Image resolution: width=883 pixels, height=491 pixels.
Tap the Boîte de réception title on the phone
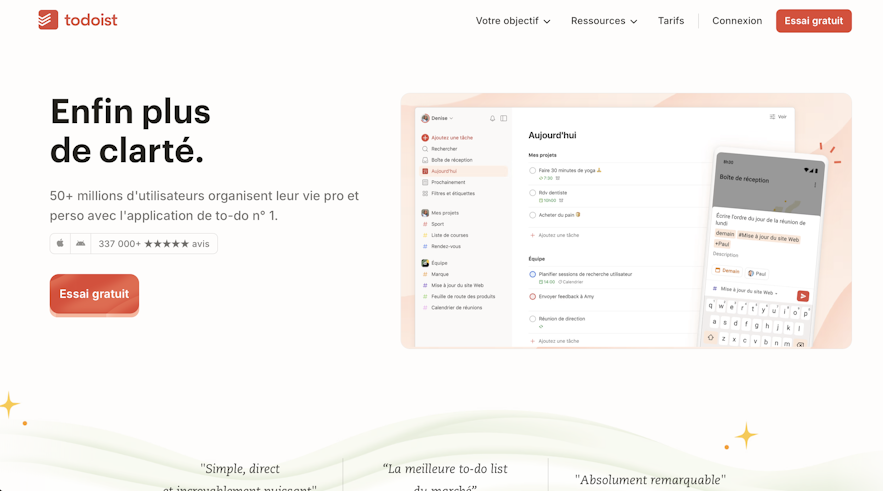point(744,178)
